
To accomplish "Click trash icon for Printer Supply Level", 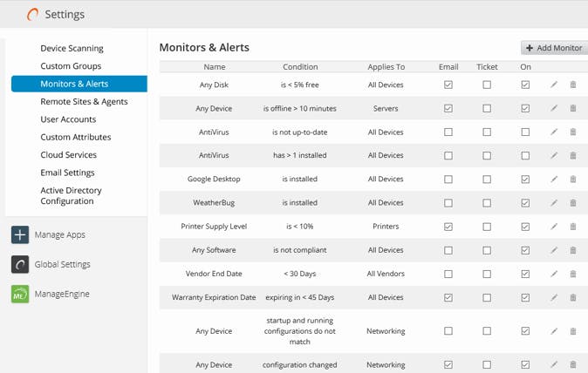I will [573, 227].
